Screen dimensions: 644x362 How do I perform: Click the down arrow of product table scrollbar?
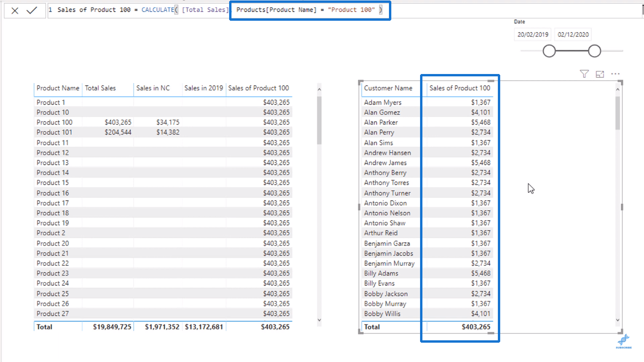[x=319, y=320]
